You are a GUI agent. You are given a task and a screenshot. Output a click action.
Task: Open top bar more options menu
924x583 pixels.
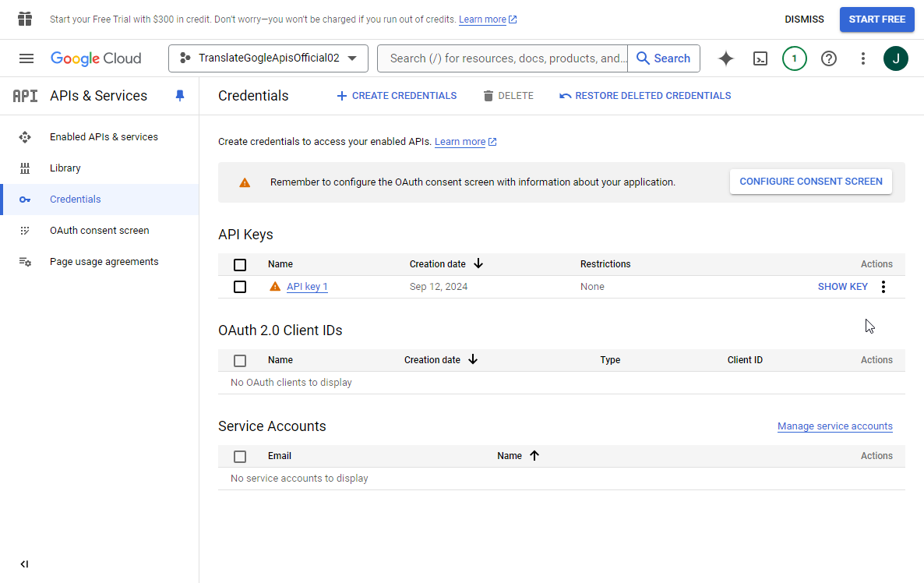click(862, 58)
